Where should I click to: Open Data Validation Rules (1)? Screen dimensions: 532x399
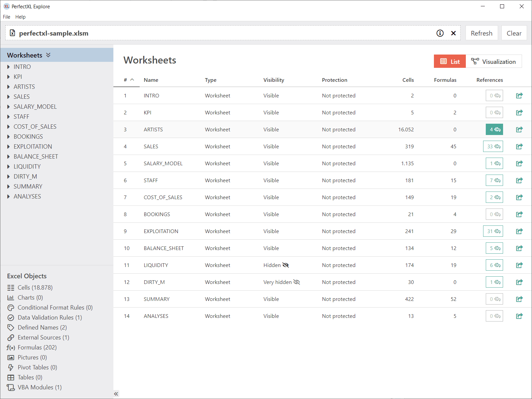(x=50, y=318)
